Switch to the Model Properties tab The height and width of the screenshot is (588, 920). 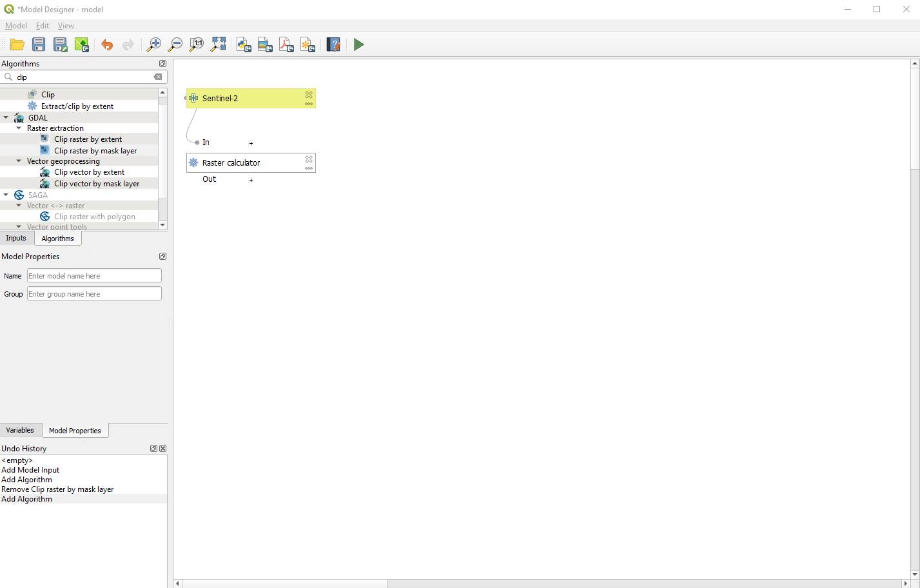(75, 431)
